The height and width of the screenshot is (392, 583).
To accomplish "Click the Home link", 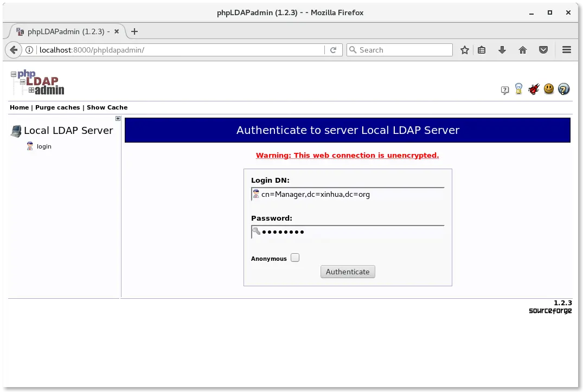I will (x=19, y=107).
